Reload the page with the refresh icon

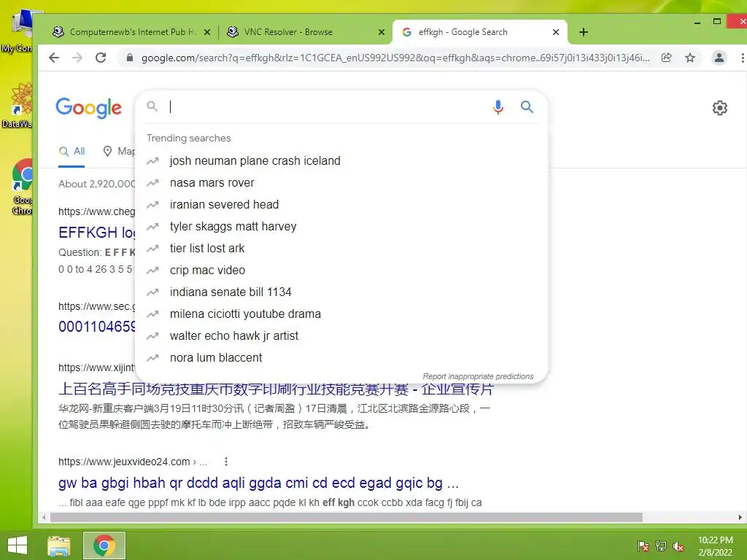coord(101,58)
